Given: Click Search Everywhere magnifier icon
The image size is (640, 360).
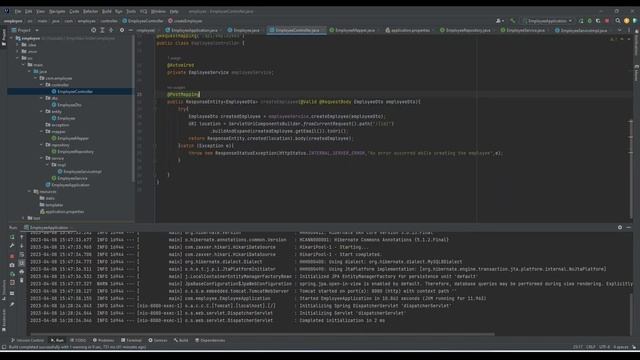Looking at the screenshot, I should (x=618, y=21).
